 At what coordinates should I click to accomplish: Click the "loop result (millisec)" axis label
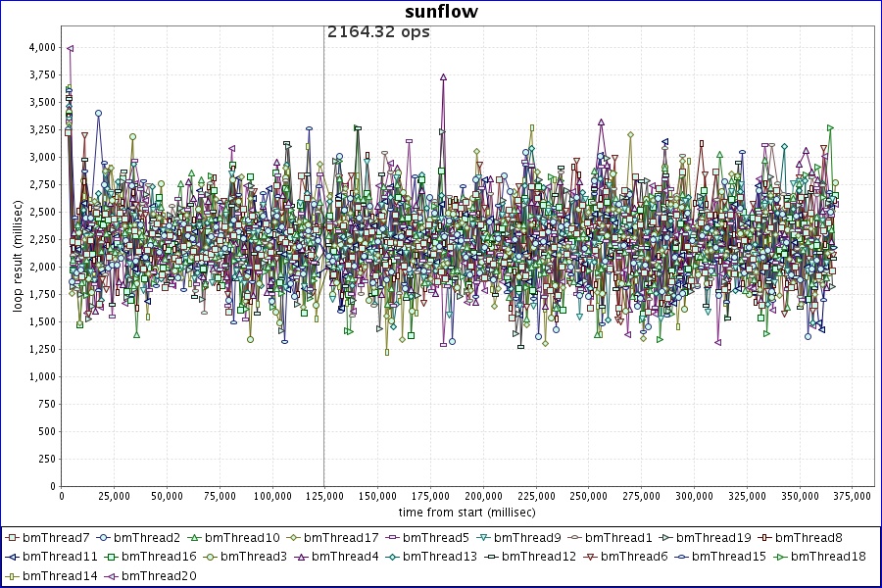[x=18, y=254]
